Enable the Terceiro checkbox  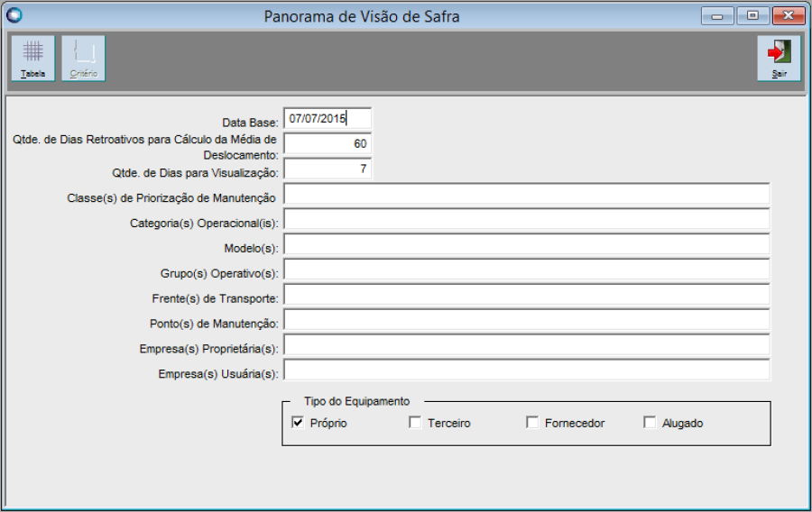click(x=415, y=423)
